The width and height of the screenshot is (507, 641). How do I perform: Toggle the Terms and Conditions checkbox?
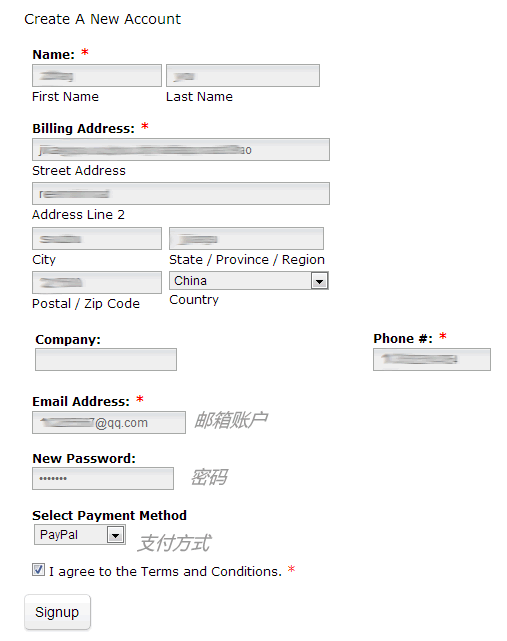(x=38, y=569)
